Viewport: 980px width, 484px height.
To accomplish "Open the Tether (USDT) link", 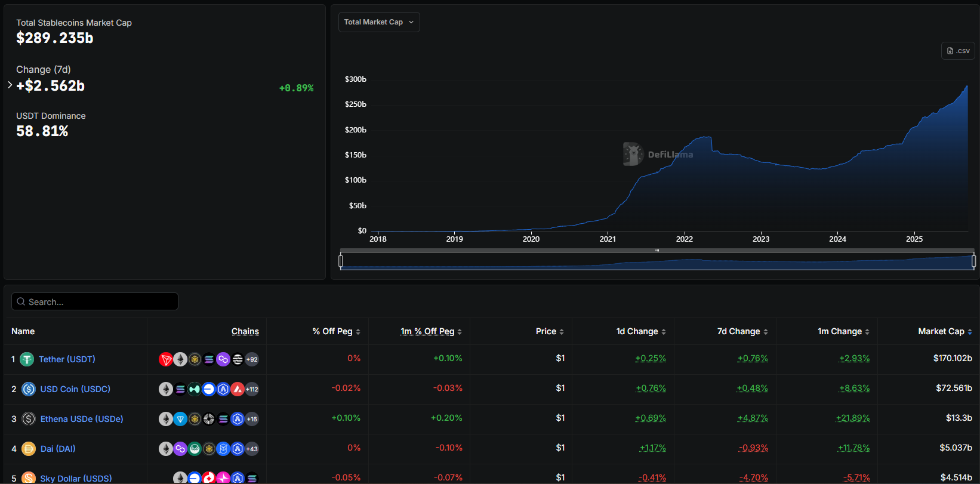I will pos(67,359).
